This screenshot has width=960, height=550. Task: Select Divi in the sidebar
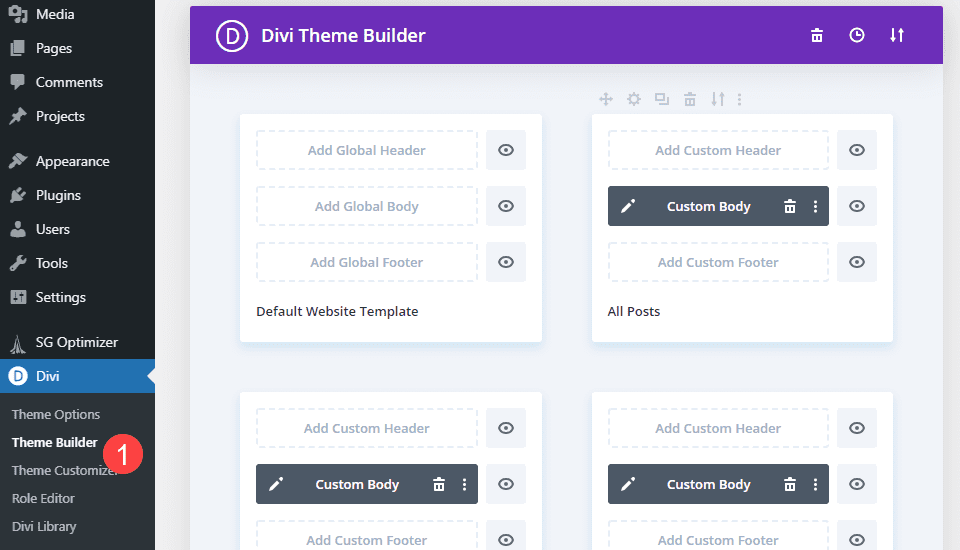point(77,376)
